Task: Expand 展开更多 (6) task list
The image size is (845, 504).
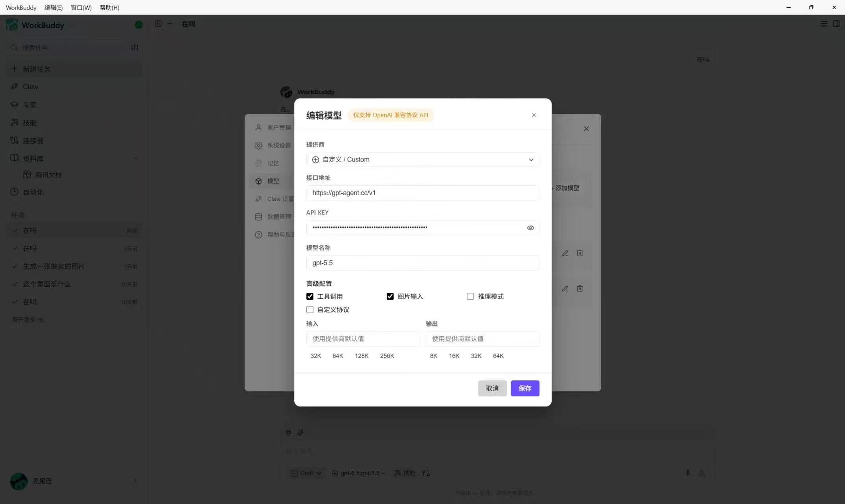Action: point(28,320)
